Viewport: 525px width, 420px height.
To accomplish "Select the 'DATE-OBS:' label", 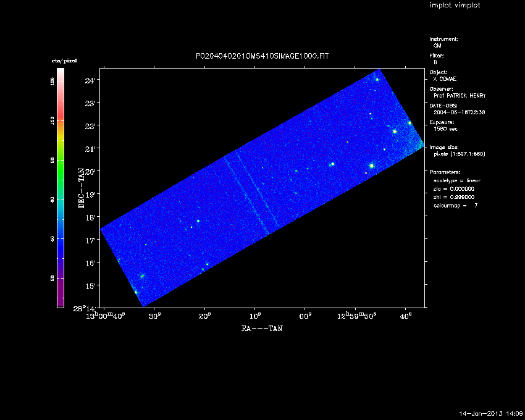I will point(443,106).
